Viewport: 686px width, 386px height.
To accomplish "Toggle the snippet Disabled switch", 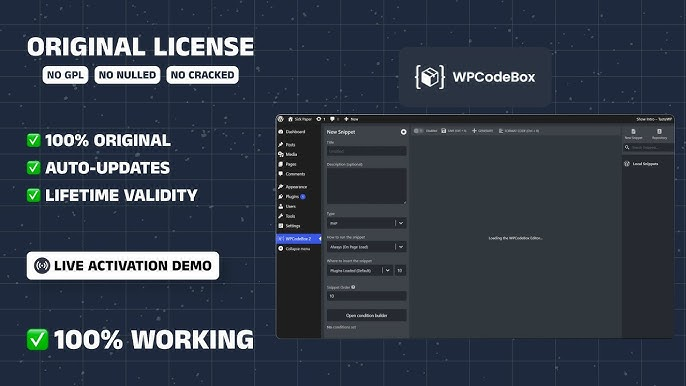I will coord(418,131).
